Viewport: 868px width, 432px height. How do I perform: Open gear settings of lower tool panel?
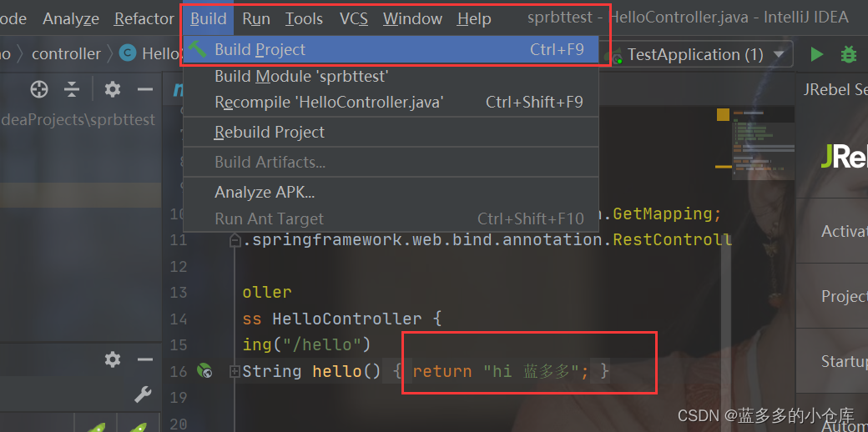point(113,359)
